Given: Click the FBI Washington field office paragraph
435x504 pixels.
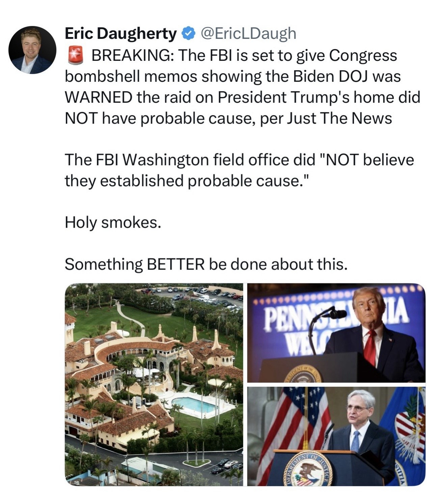Looking at the screenshot, I should coord(239,170).
